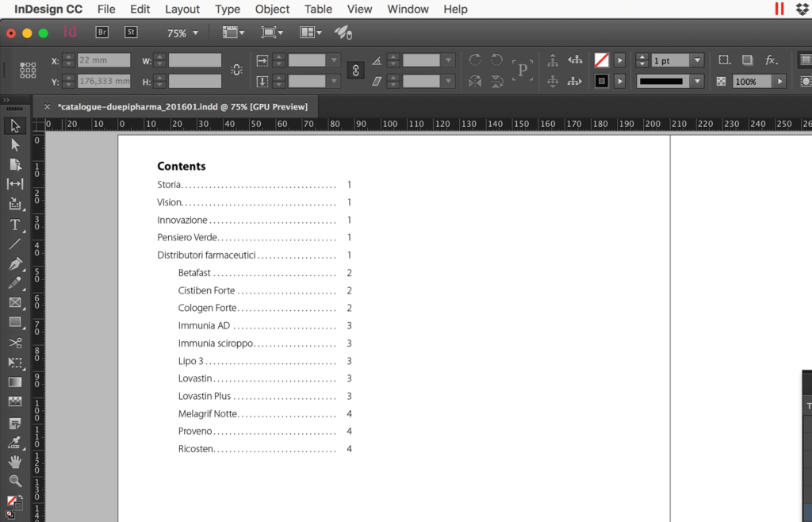
Task: Expand the fill color options arrow
Action: [619, 60]
